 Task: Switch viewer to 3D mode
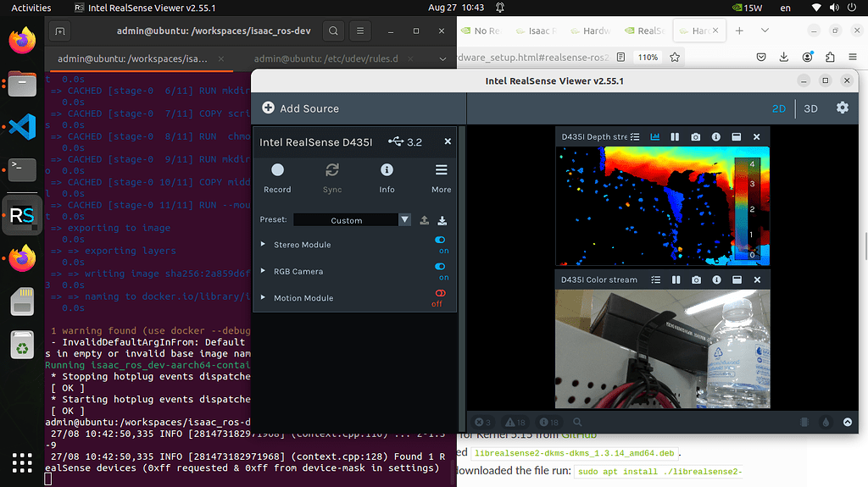pyautogui.click(x=810, y=108)
